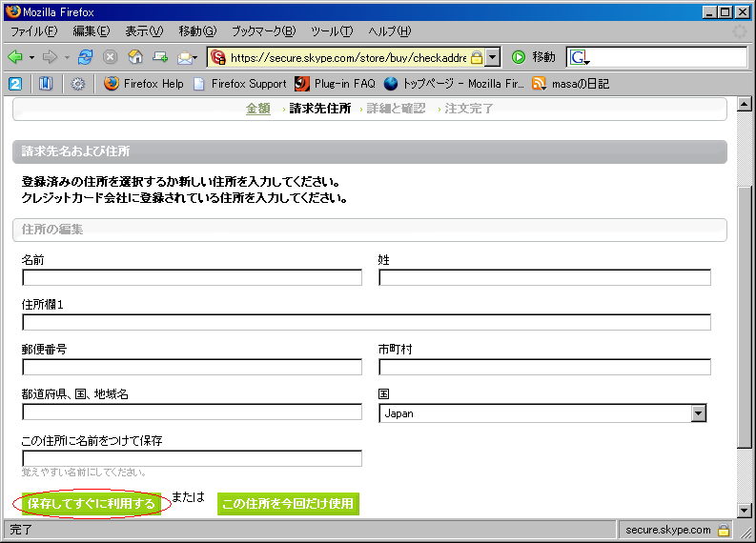Click the gear icon in bookmarks toolbar
Screen dimensions: 756x543
point(77,84)
